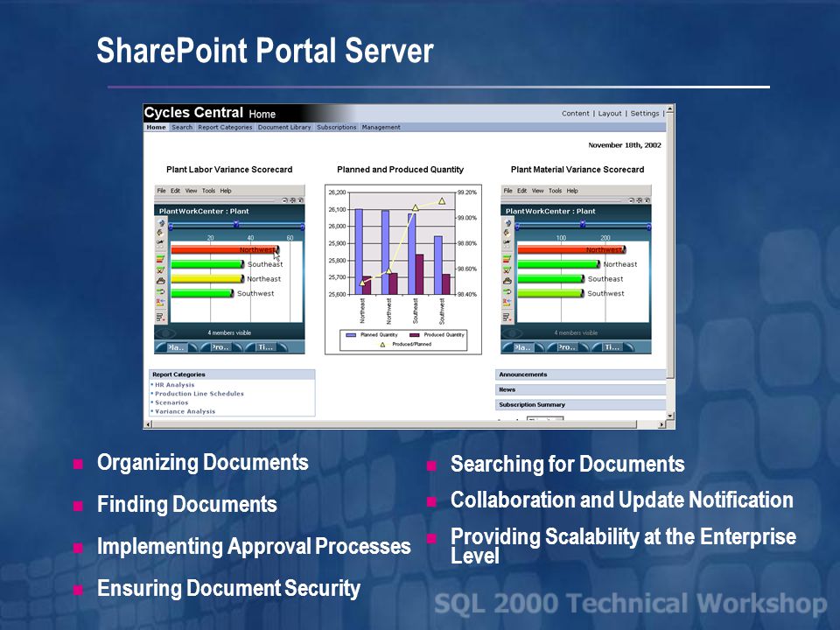This screenshot has width=840, height=630.
Task: Select the 'Ti...' tab in Labor Variance scorecard
Action: point(266,347)
